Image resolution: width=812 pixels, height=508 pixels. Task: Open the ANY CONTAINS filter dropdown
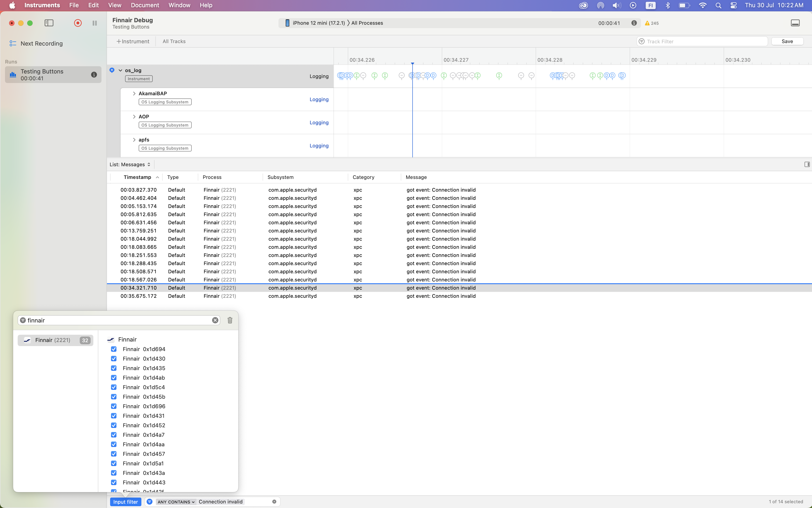(176, 502)
